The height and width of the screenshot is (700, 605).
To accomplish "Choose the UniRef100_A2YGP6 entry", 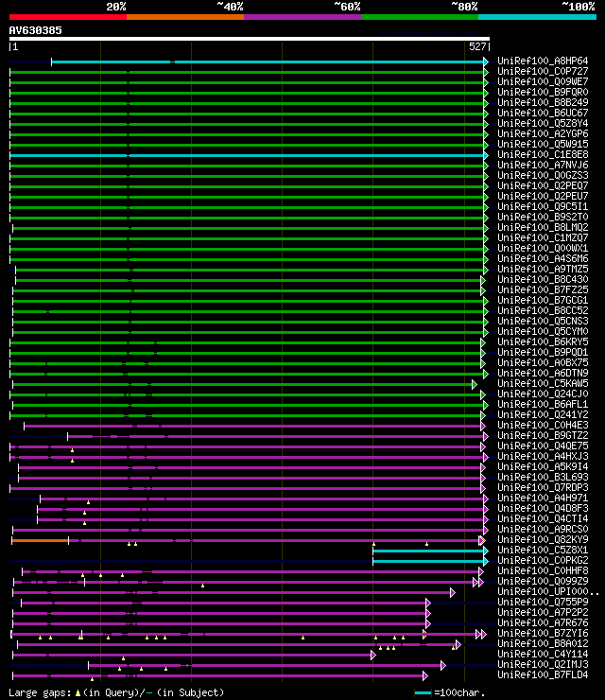I will tap(543, 133).
